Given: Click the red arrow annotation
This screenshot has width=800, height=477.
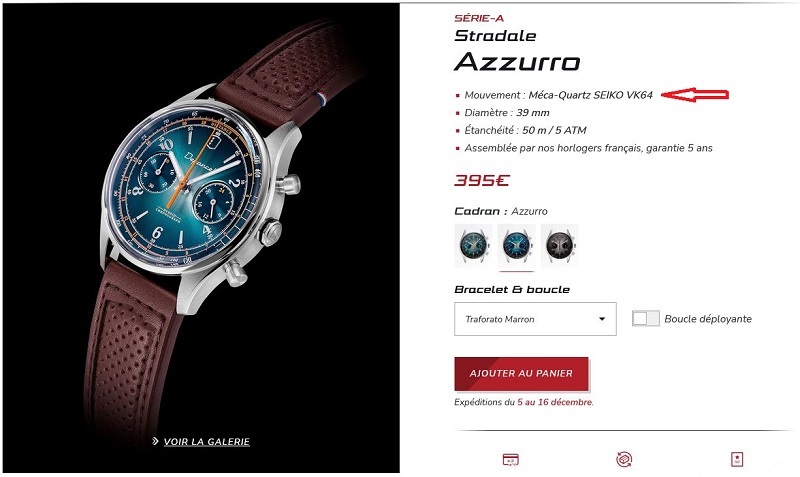Looking at the screenshot, I should coord(694,94).
